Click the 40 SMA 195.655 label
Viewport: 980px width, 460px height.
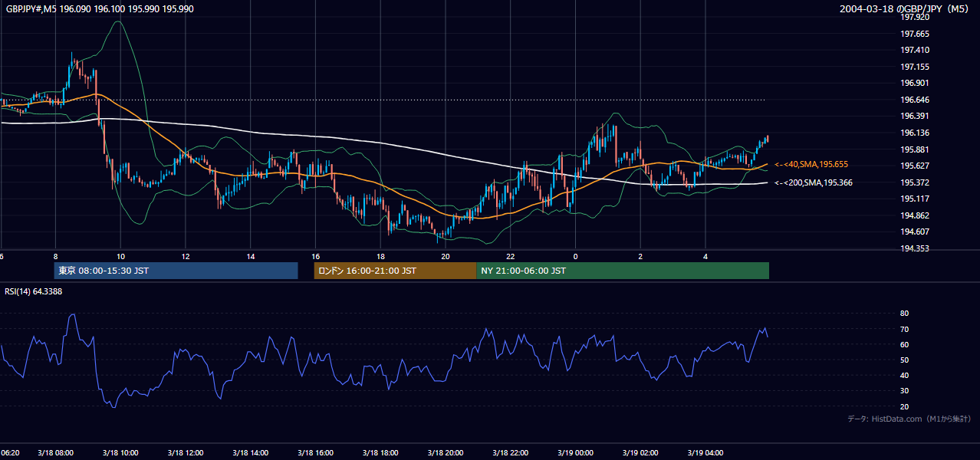[x=811, y=165]
